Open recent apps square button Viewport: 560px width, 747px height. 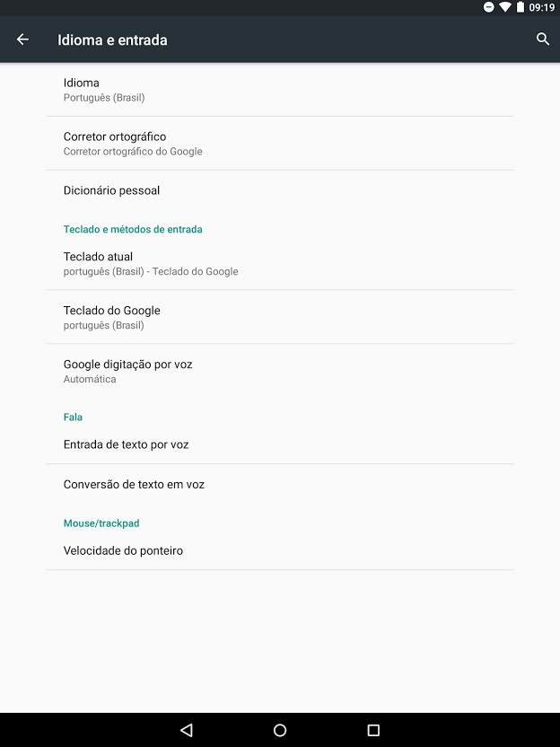pyautogui.click(x=374, y=730)
